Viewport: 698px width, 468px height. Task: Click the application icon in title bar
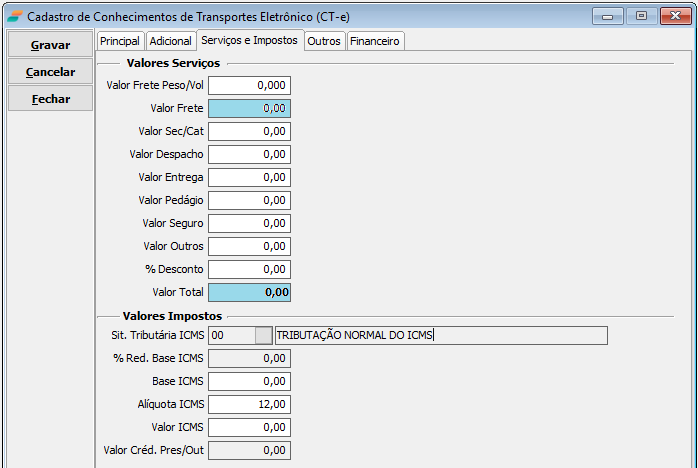[x=14, y=15]
